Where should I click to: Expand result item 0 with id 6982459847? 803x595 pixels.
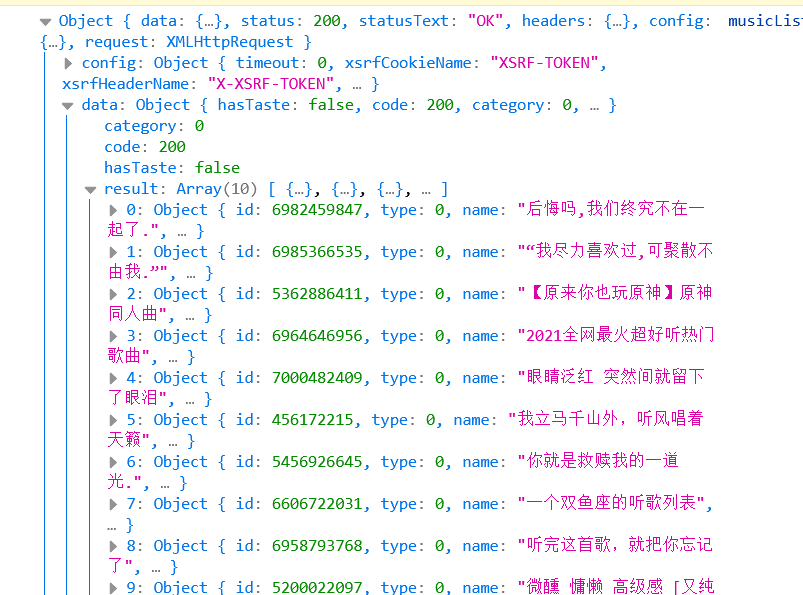113,210
